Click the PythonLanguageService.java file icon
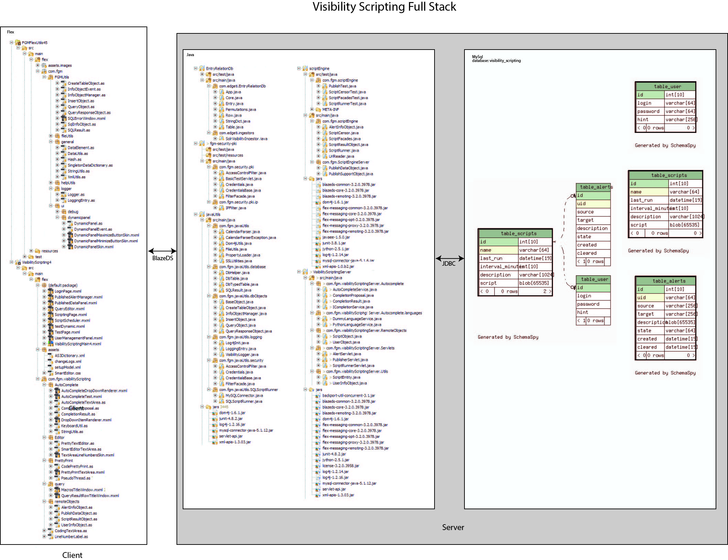 click(325, 325)
